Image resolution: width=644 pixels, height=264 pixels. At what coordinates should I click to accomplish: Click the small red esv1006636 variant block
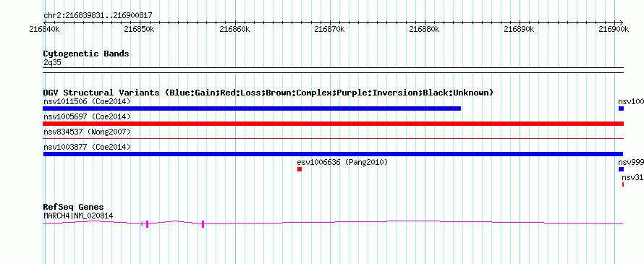tap(300, 169)
